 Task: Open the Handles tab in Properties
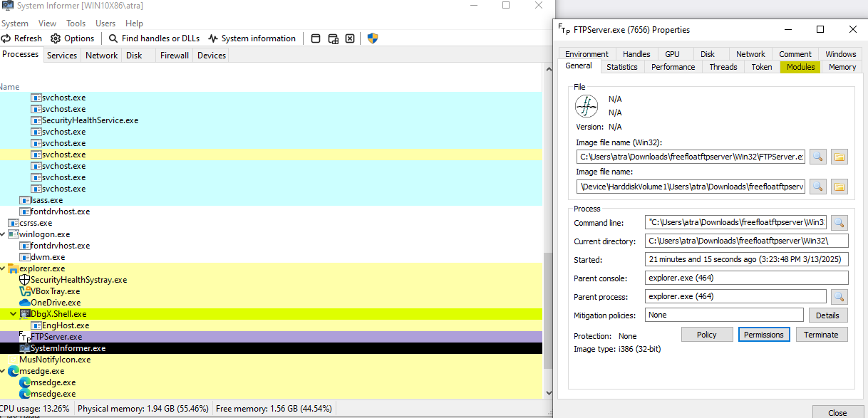pos(636,54)
